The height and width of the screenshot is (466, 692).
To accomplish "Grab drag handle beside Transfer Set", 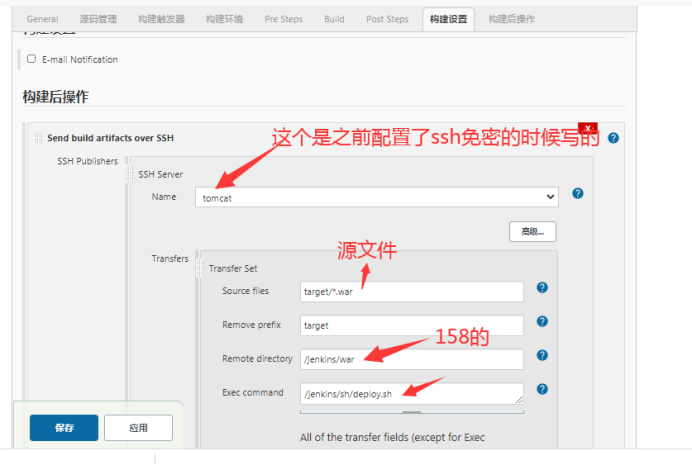I will click(x=200, y=268).
